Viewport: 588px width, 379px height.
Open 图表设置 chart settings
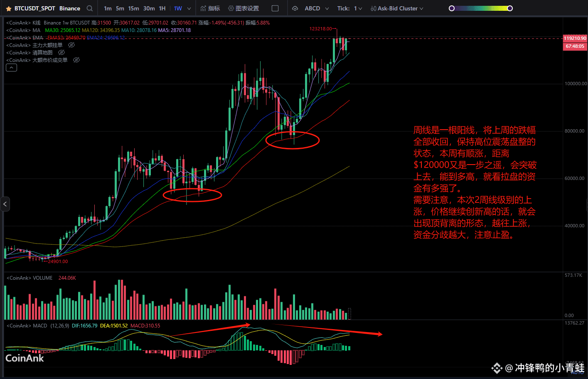pyautogui.click(x=244, y=8)
